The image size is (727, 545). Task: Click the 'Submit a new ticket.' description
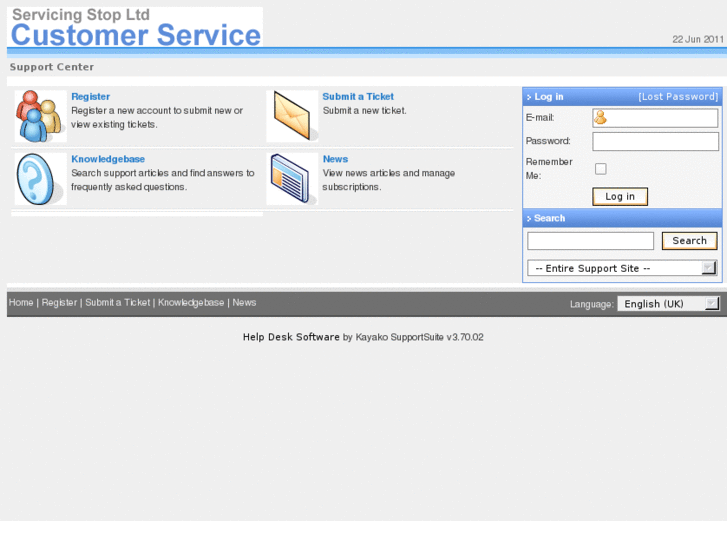pyautogui.click(x=364, y=110)
